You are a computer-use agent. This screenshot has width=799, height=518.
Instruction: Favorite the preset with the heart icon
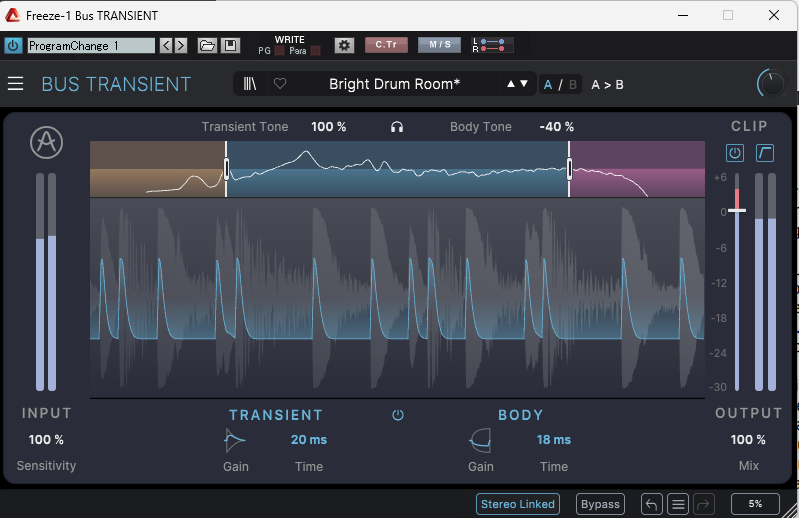tap(280, 84)
